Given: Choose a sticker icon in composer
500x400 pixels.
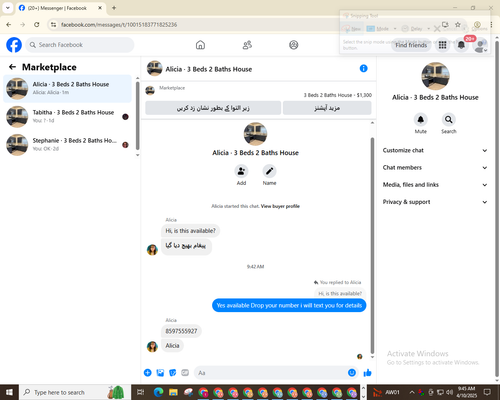Looking at the screenshot, I should tap(173, 373).
